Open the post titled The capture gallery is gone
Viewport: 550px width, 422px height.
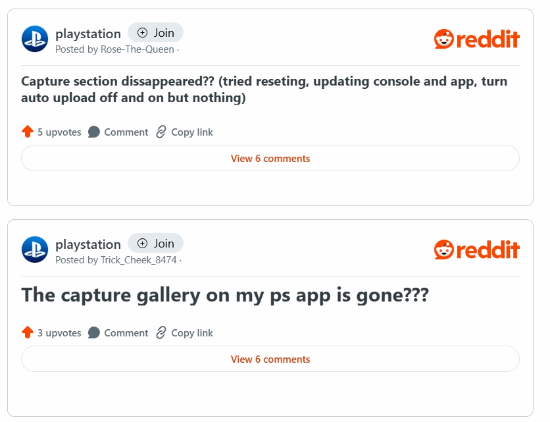[x=225, y=295]
